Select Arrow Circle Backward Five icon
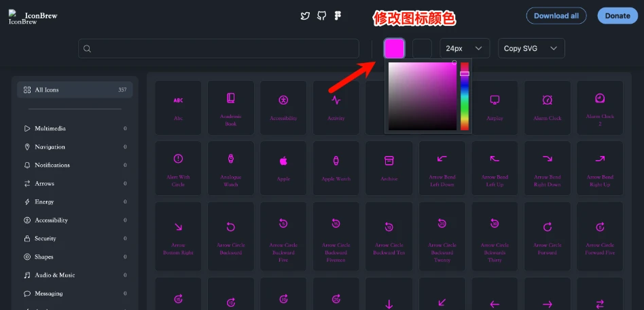 click(283, 236)
